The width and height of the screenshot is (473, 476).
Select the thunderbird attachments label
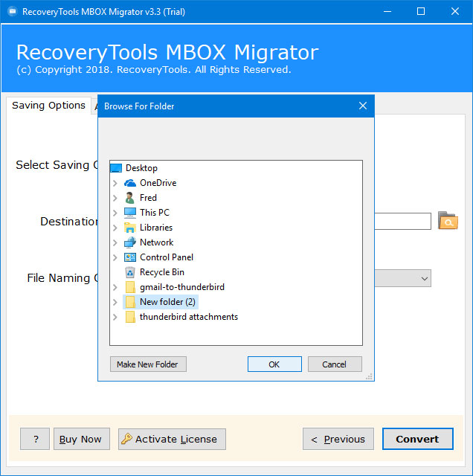(x=189, y=317)
